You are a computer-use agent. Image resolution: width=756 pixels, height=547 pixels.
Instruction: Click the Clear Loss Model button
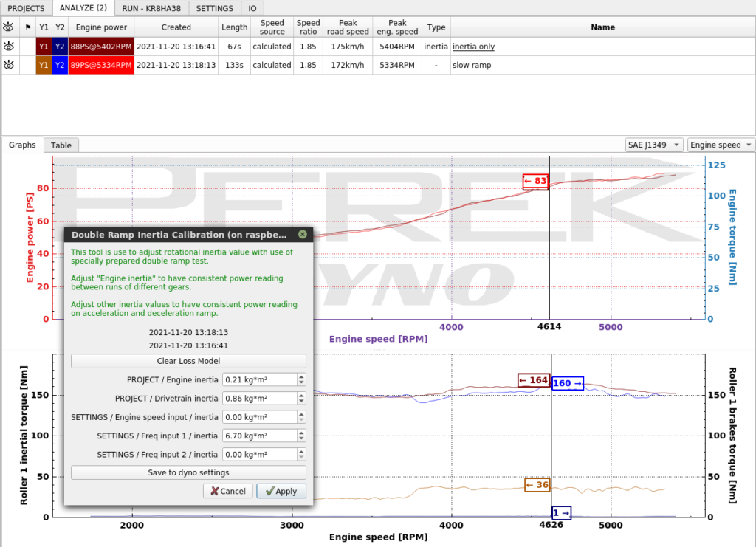(188, 361)
